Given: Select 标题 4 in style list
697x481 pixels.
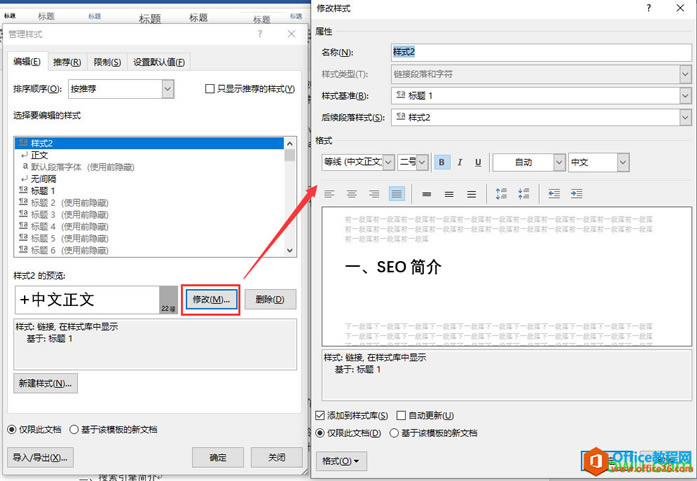Looking at the screenshot, I should (149, 227).
